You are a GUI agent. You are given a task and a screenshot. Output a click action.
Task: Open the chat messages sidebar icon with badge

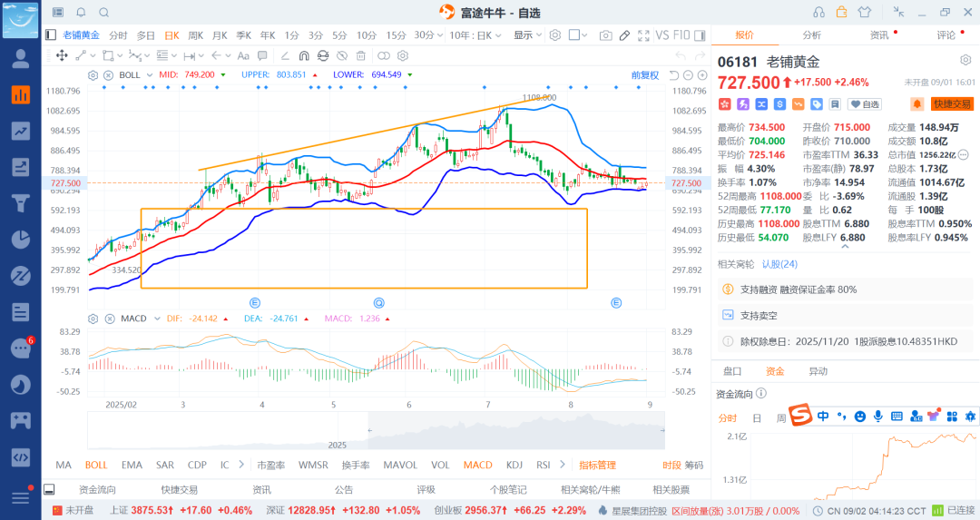point(21,348)
